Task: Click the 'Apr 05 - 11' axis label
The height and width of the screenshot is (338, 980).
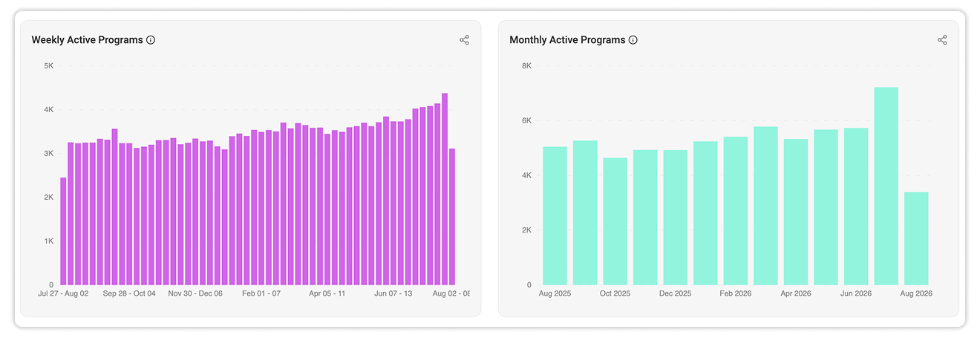Action: coord(327,293)
